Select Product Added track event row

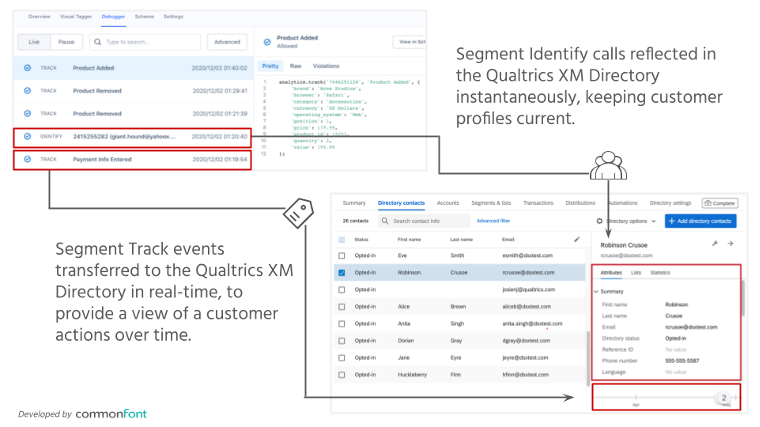click(x=134, y=68)
